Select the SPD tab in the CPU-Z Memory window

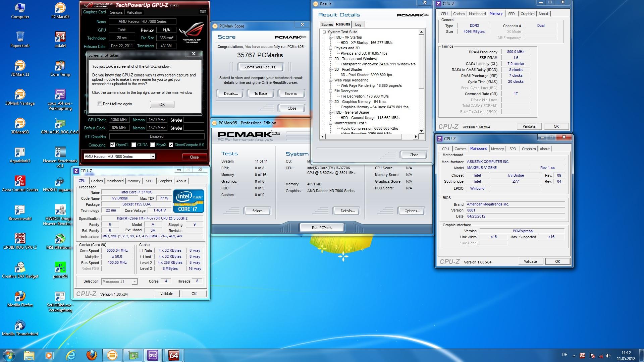511,14
